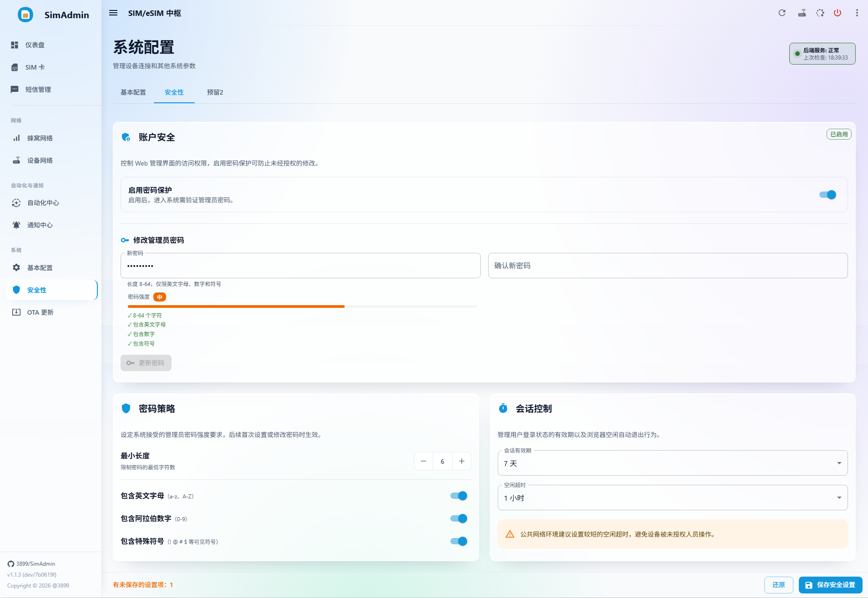Image resolution: width=868 pixels, height=598 pixels.
Task: Click the shield icon next to 密码策略
Action: (x=126, y=408)
